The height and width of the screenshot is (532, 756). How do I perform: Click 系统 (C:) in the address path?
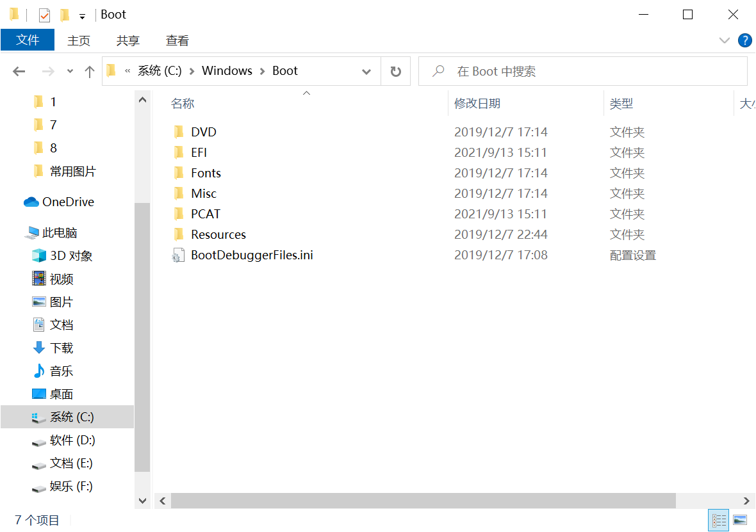click(x=160, y=71)
